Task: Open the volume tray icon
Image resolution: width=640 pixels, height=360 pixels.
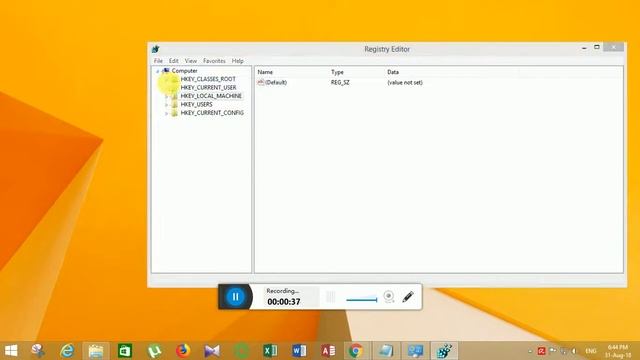Action: pyautogui.click(x=574, y=351)
